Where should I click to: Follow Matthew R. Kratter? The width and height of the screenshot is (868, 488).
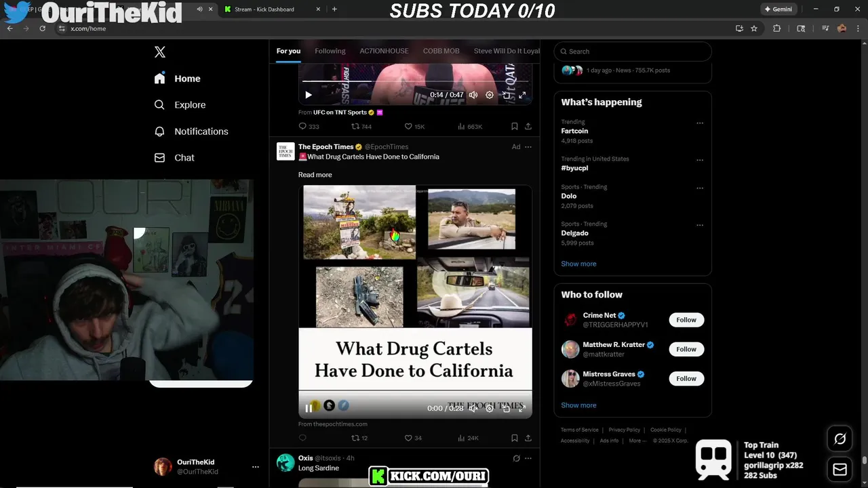point(686,349)
